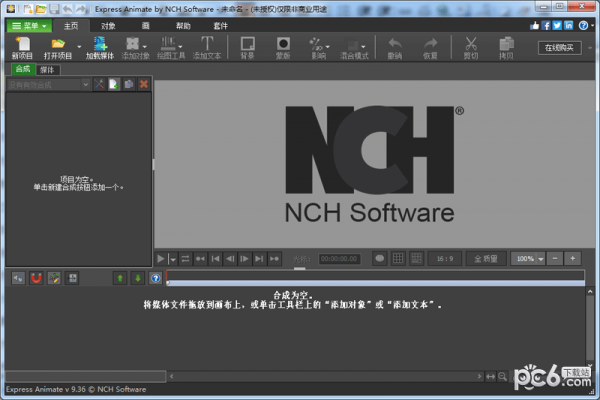Click the duplicate composition icon

[x=129, y=84]
